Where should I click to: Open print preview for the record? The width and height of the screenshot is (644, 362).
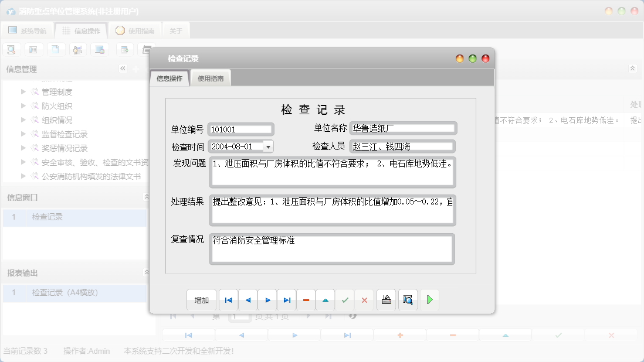[x=408, y=299]
